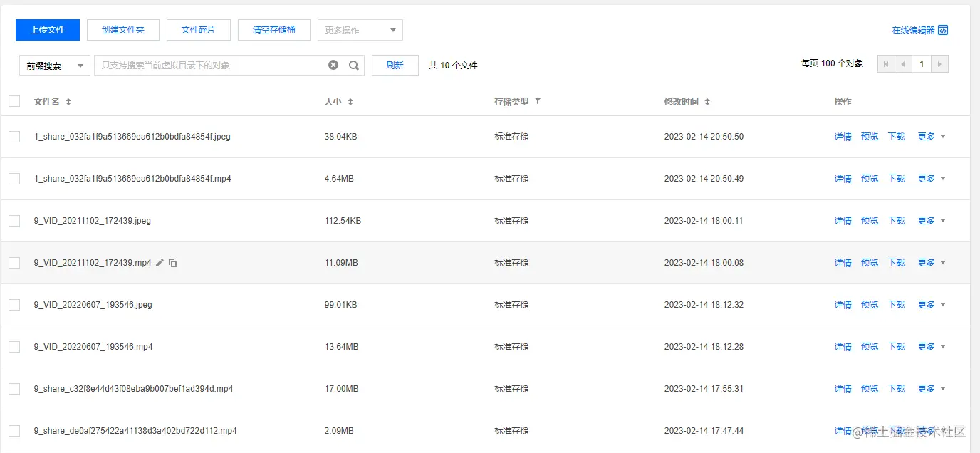Open the online editor code icon
This screenshot has width=980, height=453.
[x=943, y=30]
